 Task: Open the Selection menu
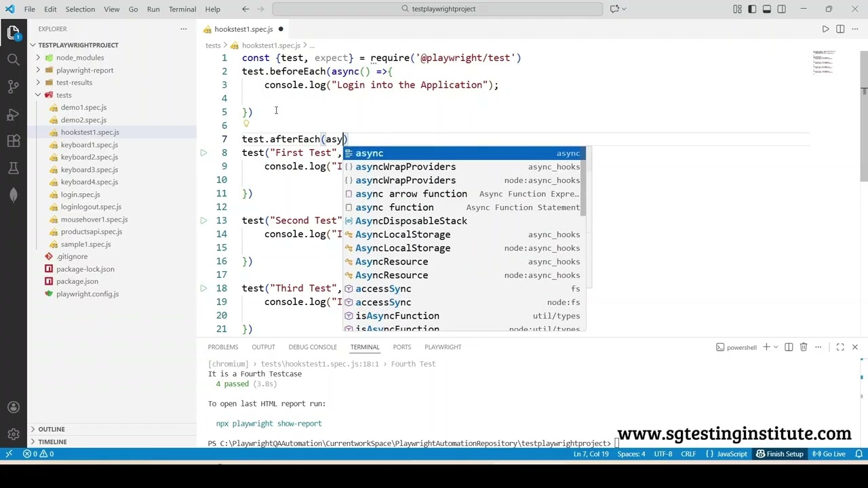click(80, 9)
